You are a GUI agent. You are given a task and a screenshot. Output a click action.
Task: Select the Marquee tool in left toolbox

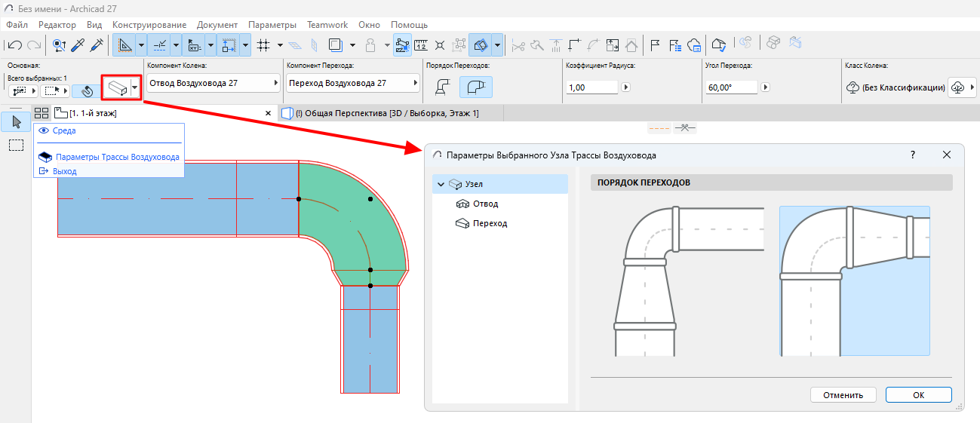16,146
